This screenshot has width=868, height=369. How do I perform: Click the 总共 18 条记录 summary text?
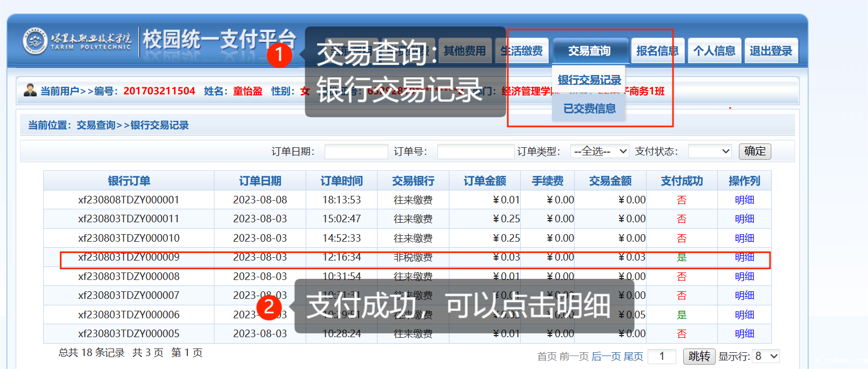pos(92,353)
